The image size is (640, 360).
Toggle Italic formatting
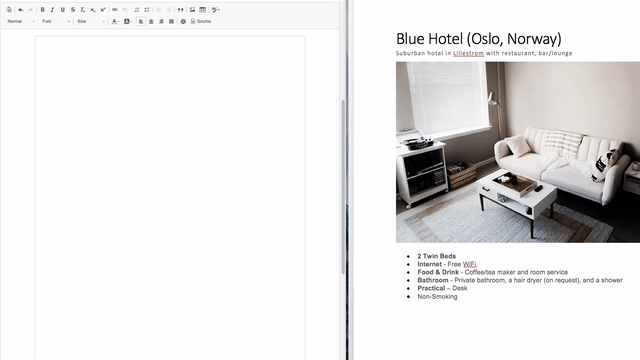(52, 9)
